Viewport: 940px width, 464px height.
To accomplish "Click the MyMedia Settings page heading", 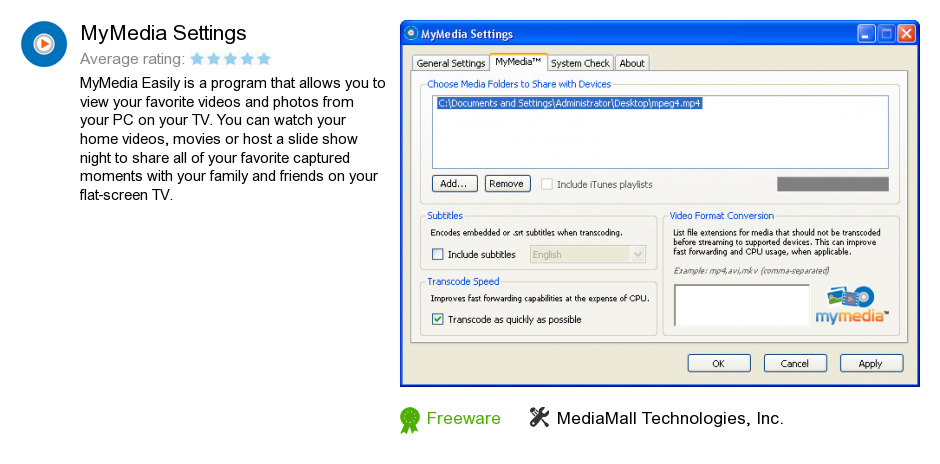I will point(164,32).
